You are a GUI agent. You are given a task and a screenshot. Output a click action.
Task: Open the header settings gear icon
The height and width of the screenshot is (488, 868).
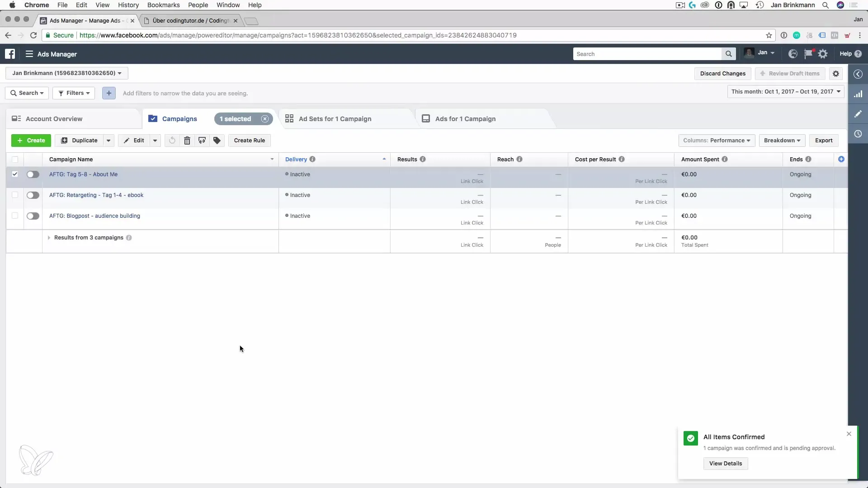[x=823, y=54]
